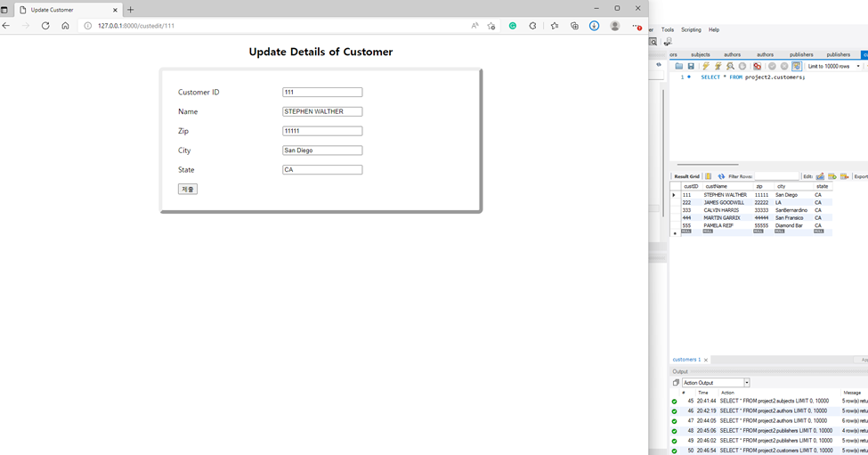Screen dimensions: 868x455
Task: Click Stop execution icon in Workbench
Action: [x=742, y=66]
